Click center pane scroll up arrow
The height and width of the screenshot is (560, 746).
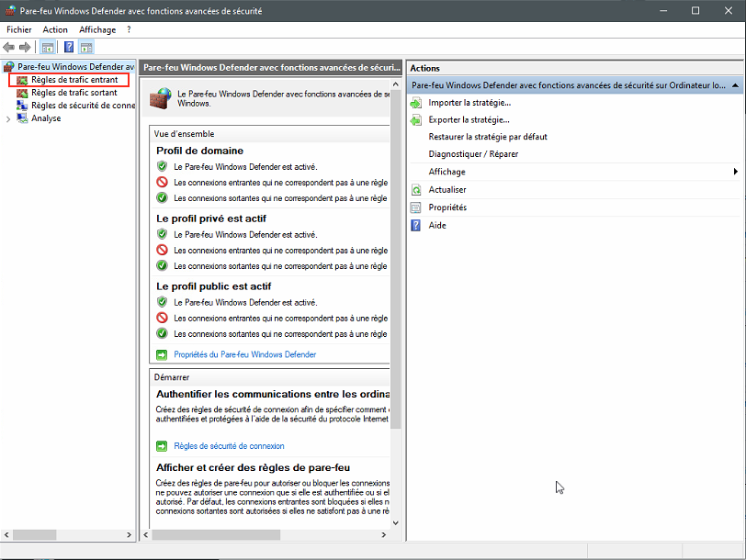click(396, 84)
